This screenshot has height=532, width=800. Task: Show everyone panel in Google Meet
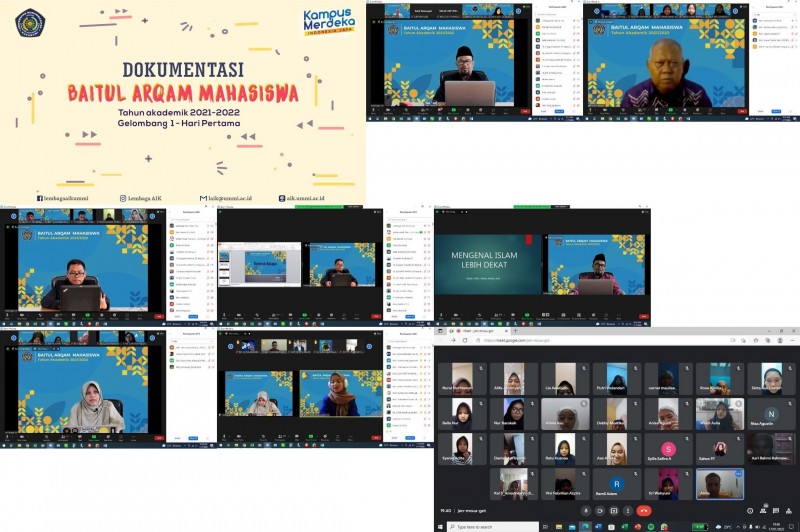point(763,511)
